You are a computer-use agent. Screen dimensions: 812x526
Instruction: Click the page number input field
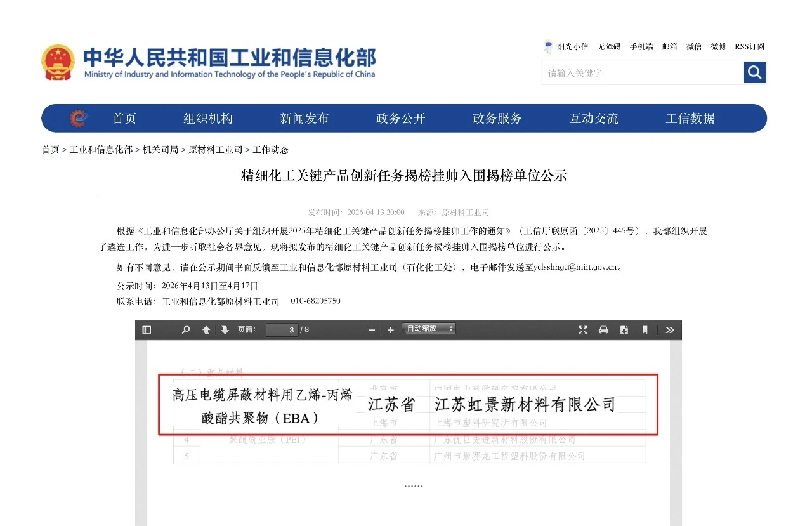282,329
